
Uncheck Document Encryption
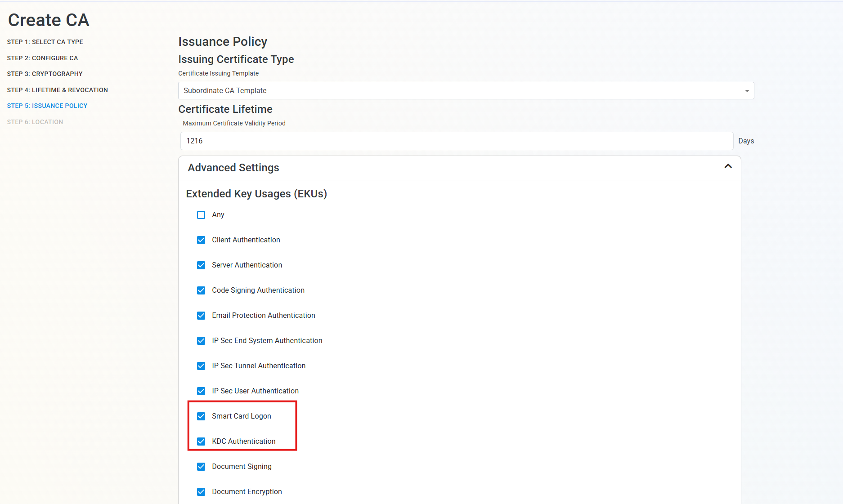[x=201, y=492]
